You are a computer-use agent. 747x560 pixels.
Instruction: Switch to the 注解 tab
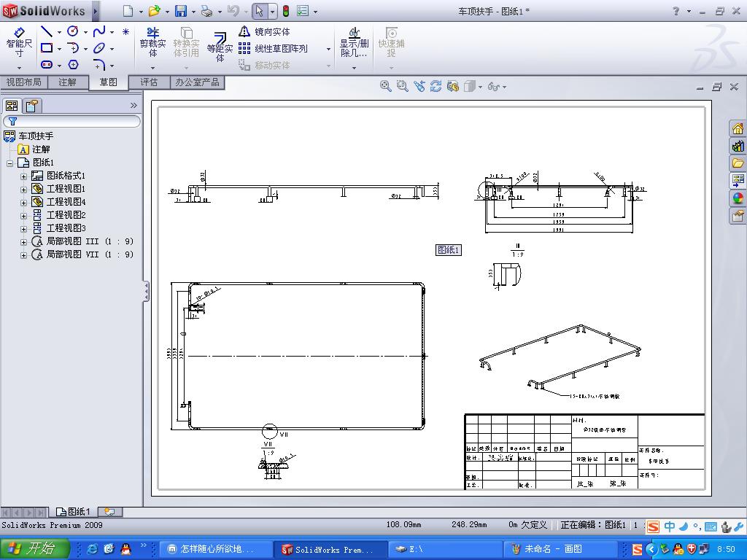click(68, 82)
